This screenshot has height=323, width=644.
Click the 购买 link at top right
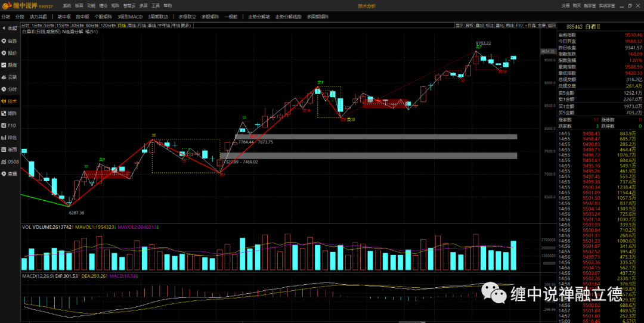point(577,6)
